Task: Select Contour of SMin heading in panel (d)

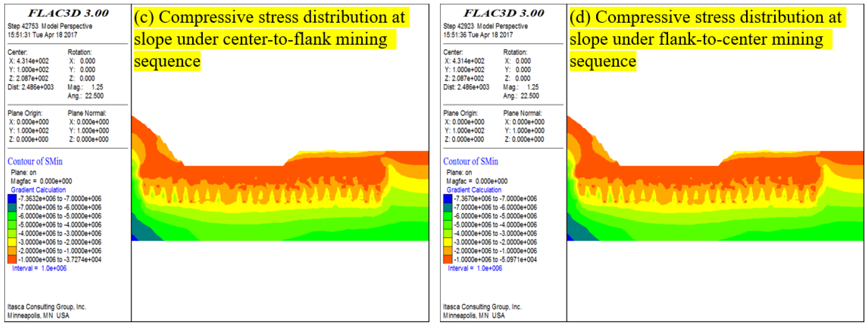Action: pyautogui.click(x=470, y=162)
